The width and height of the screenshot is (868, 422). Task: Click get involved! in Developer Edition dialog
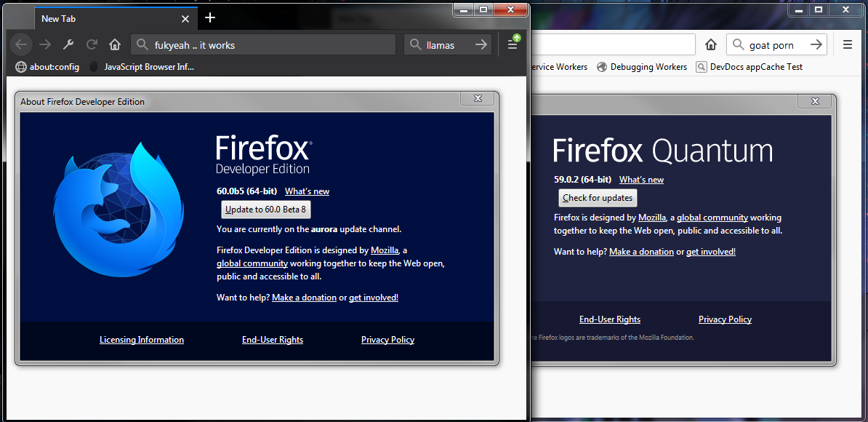(x=374, y=298)
